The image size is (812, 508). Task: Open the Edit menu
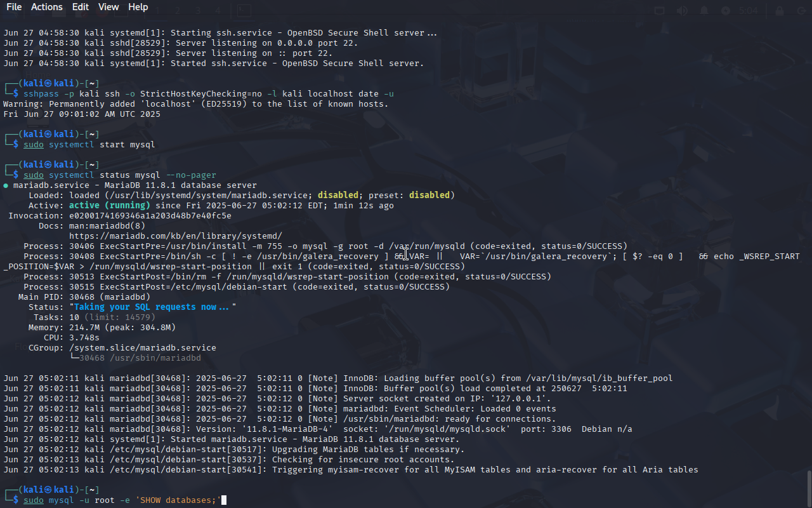81,7
